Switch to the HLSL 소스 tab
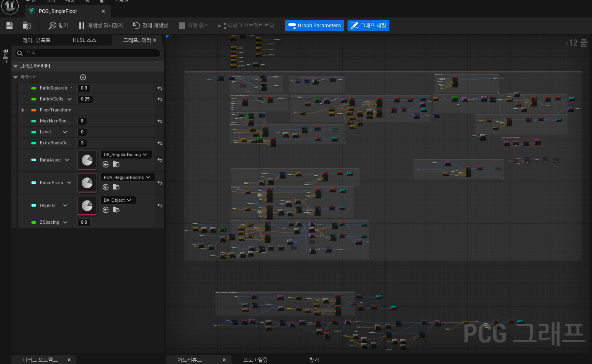Screen dimensions: 592x364 (84, 40)
